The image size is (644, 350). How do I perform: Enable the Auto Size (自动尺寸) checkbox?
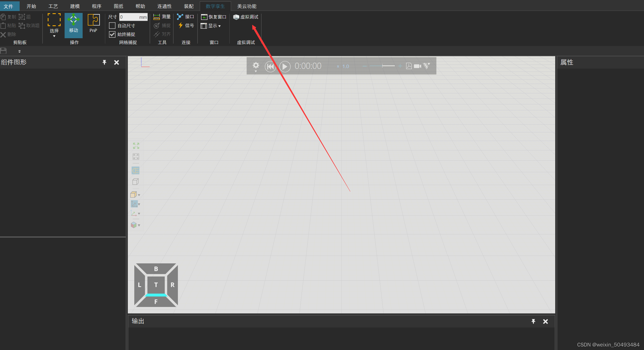click(112, 26)
